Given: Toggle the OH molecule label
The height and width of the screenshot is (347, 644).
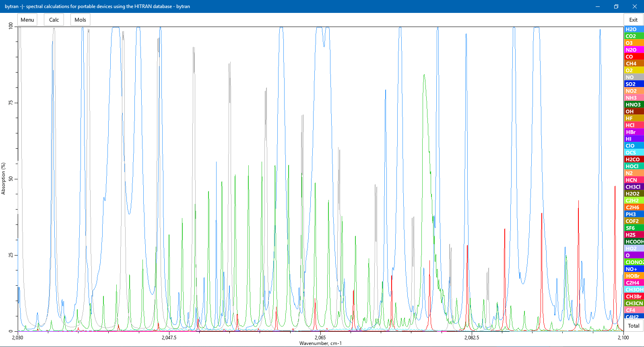Looking at the screenshot, I should pos(634,112).
